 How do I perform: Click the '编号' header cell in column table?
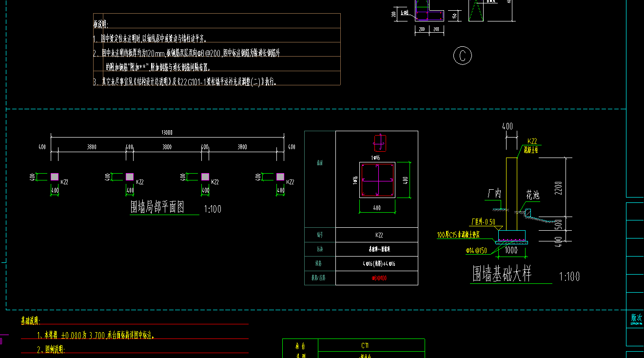pos(320,235)
